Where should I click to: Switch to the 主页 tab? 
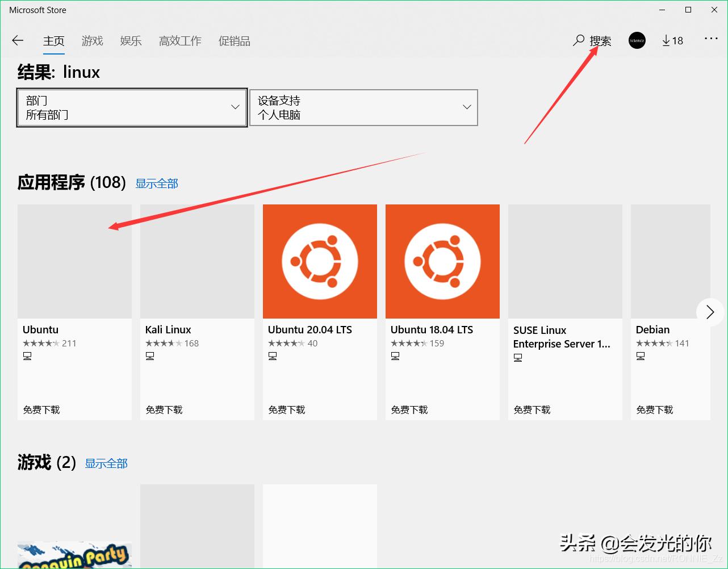pyautogui.click(x=54, y=41)
